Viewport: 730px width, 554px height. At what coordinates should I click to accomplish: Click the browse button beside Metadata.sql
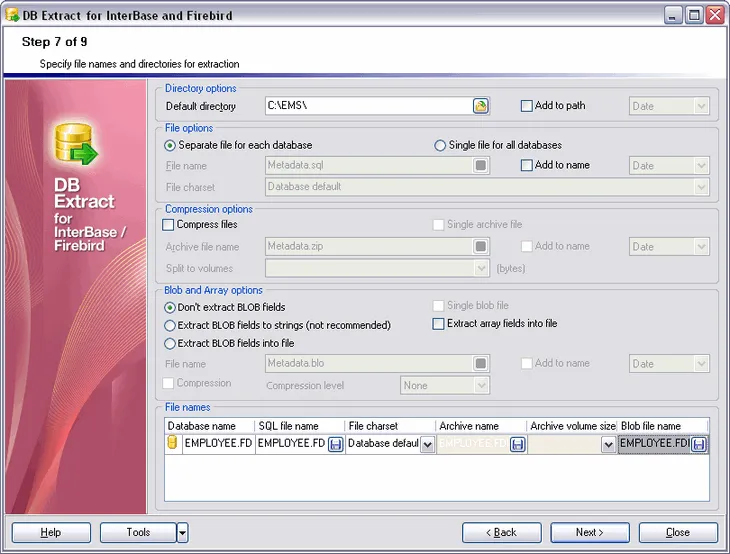480,165
